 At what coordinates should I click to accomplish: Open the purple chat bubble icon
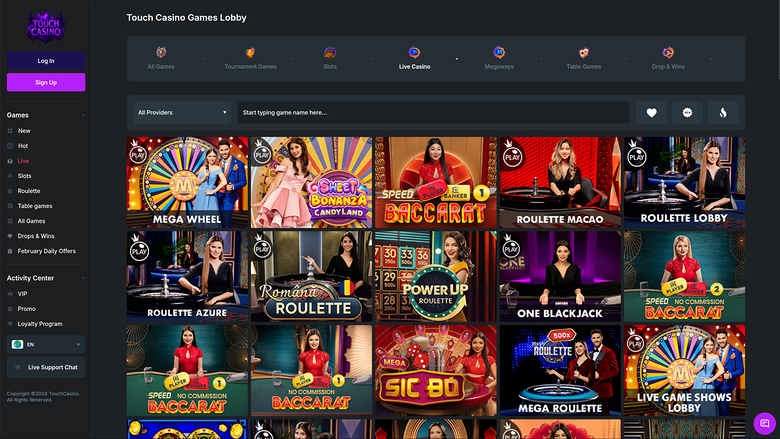765,423
